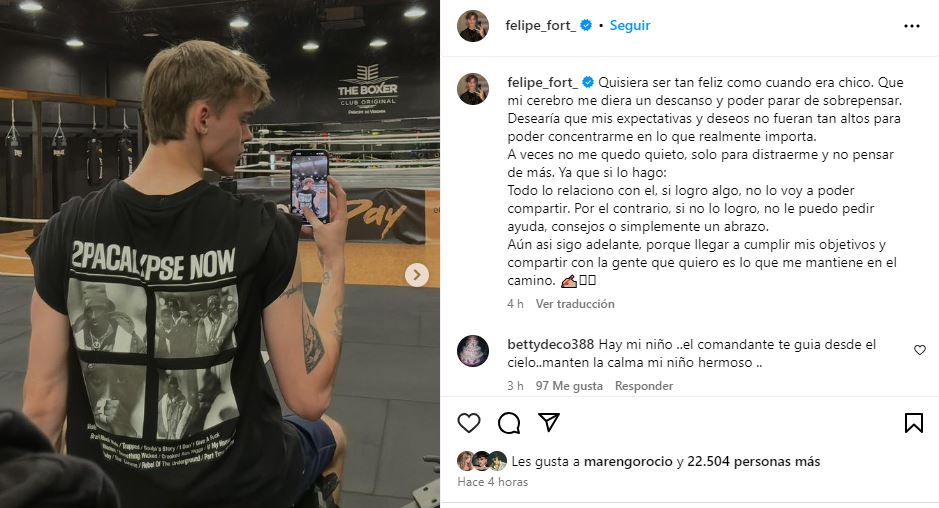
Task: Click the Hace 4 horas timestamp
Action: tap(493, 482)
